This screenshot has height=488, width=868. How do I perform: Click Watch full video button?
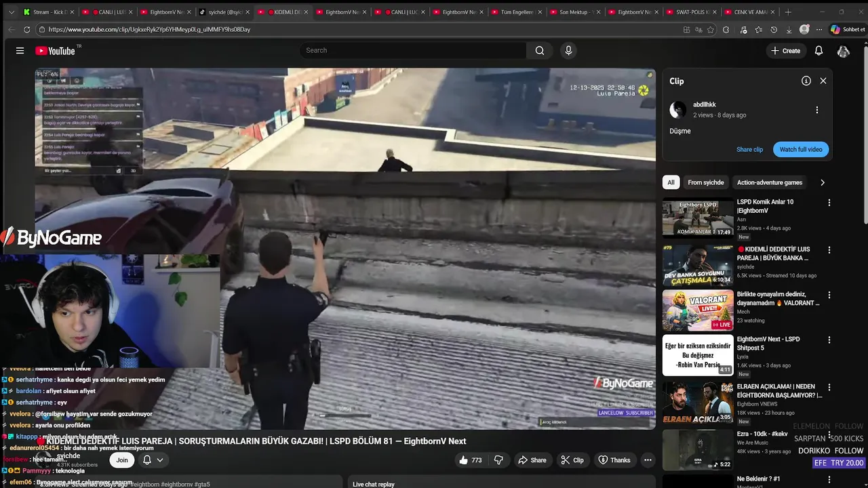tap(801, 149)
